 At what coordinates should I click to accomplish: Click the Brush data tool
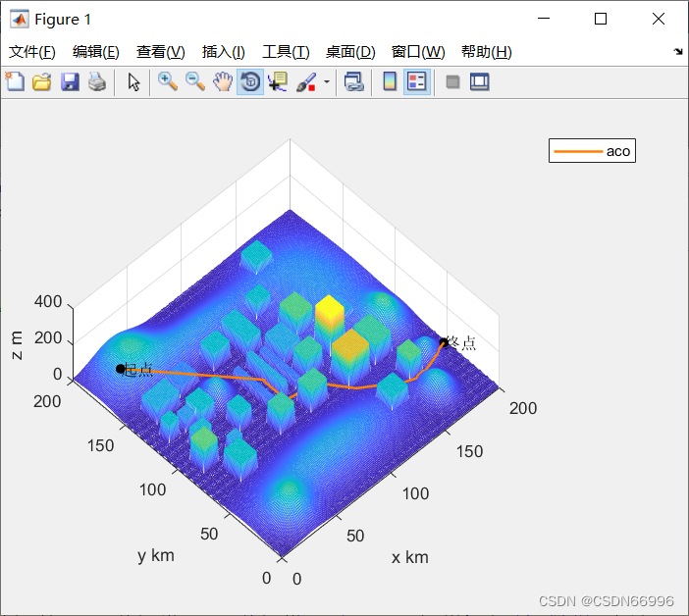click(306, 81)
